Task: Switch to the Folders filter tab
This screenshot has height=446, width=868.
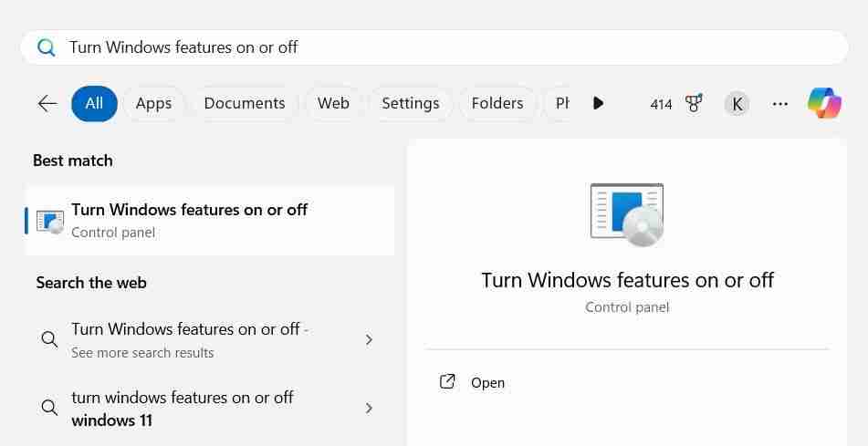Action: tap(497, 103)
